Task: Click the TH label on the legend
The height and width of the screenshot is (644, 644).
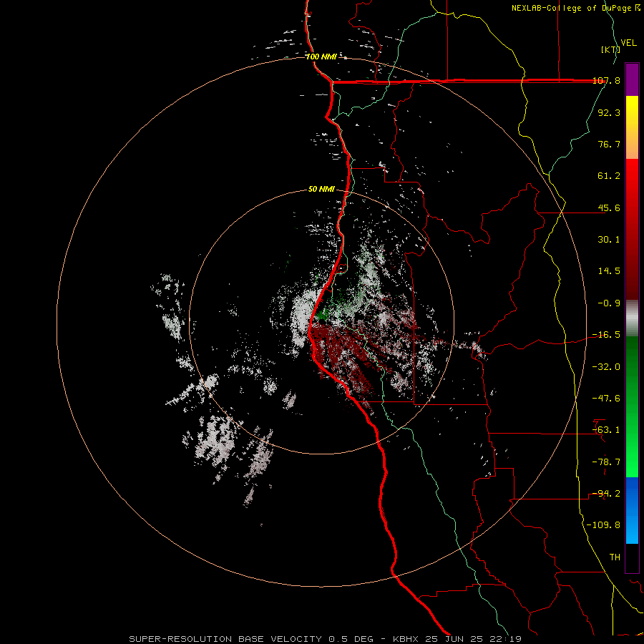Action: [615, 557]
